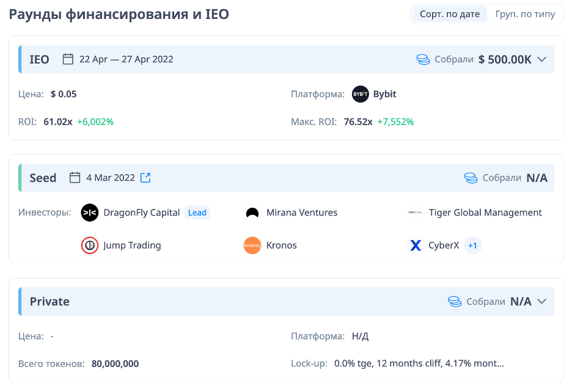The width and height of the screenshot is (572, 392).
Task: Click the Mirana Ventures logo icon
Action: pyautogui.click(x=252, y=212)
